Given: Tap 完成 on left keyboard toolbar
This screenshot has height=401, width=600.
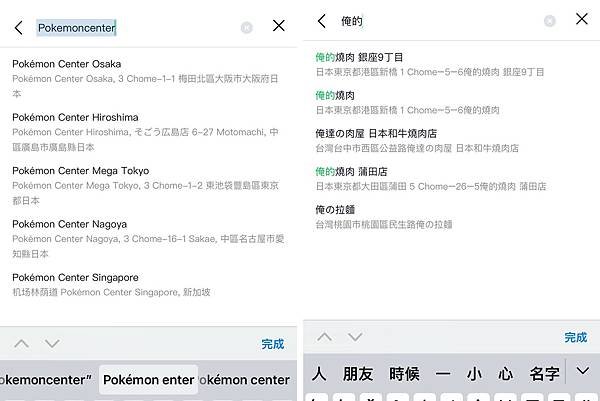Looking at the screenshot, I should point(273,344).
